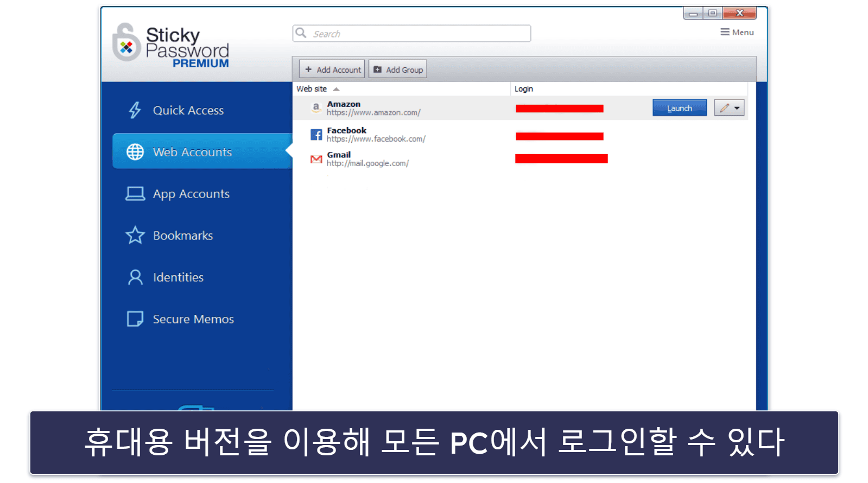Go to Bookmarks section

183,236
